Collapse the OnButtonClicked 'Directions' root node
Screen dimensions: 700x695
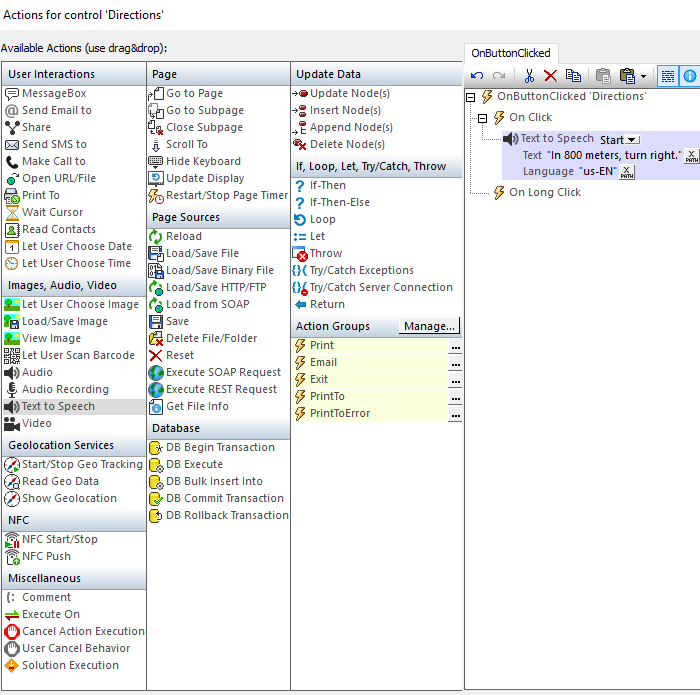click(471, 97)
